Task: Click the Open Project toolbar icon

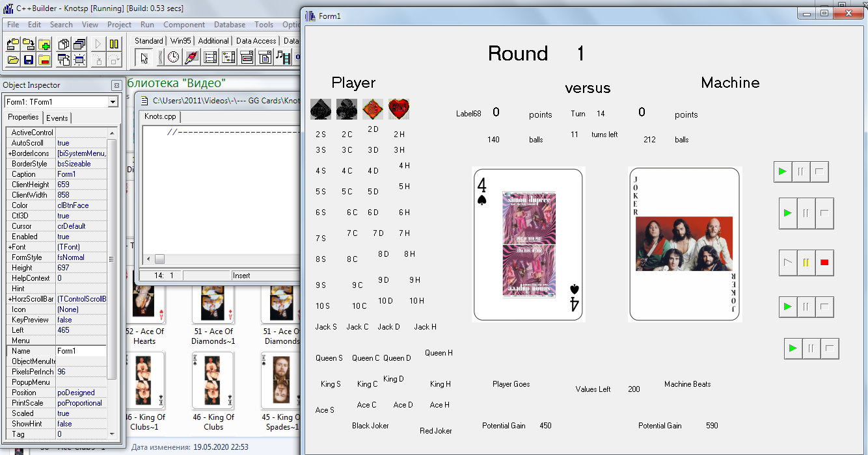Action: pyautogui.click(x=13, y=44)
